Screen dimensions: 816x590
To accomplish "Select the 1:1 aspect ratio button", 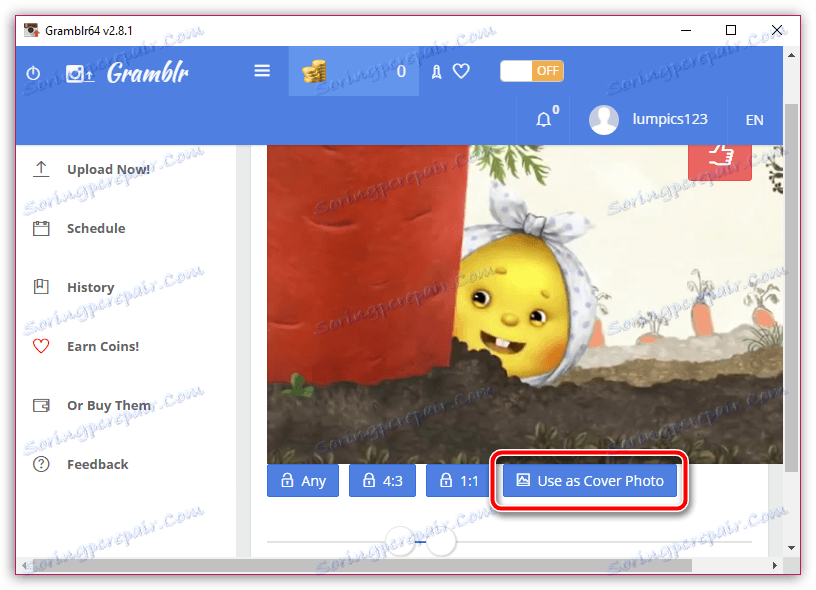I will [x=457, y=481].
